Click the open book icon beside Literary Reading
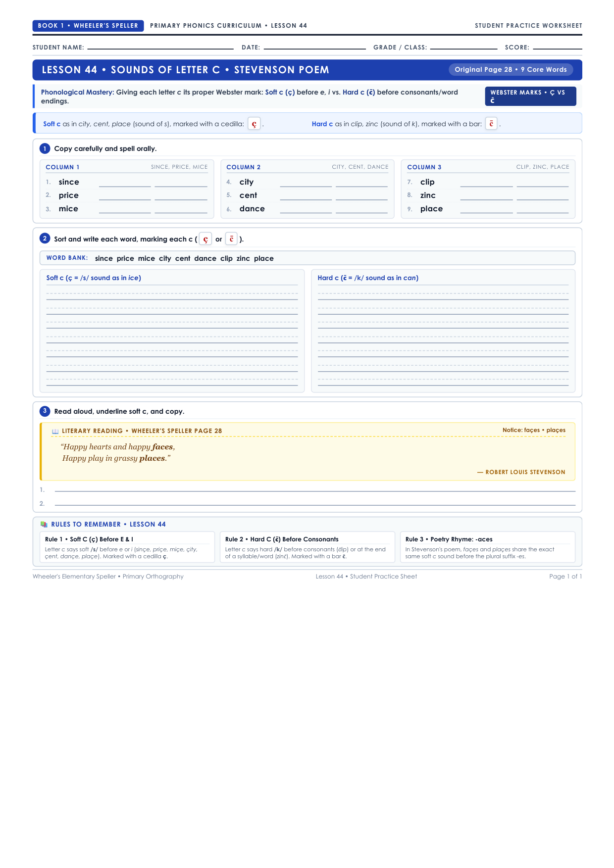This screenshot has height=868, width=614. [55, 432]
